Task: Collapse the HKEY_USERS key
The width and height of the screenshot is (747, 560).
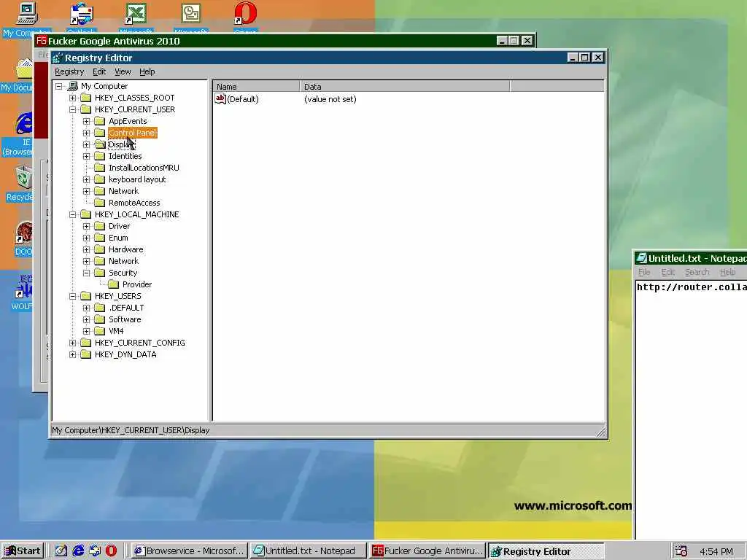Action: tap(72, 296)
